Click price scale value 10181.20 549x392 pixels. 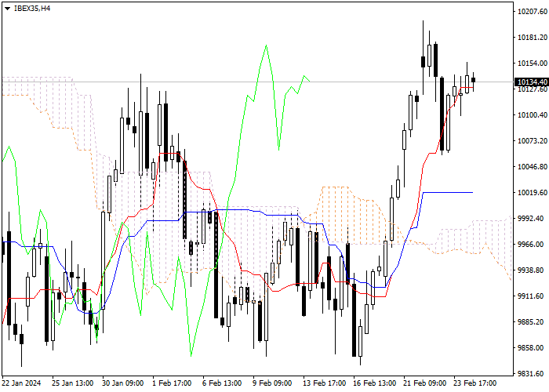[x=533, y=38]
